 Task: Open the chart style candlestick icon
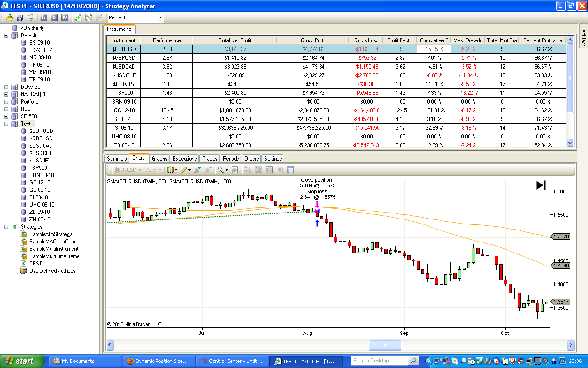pos(171,170)
